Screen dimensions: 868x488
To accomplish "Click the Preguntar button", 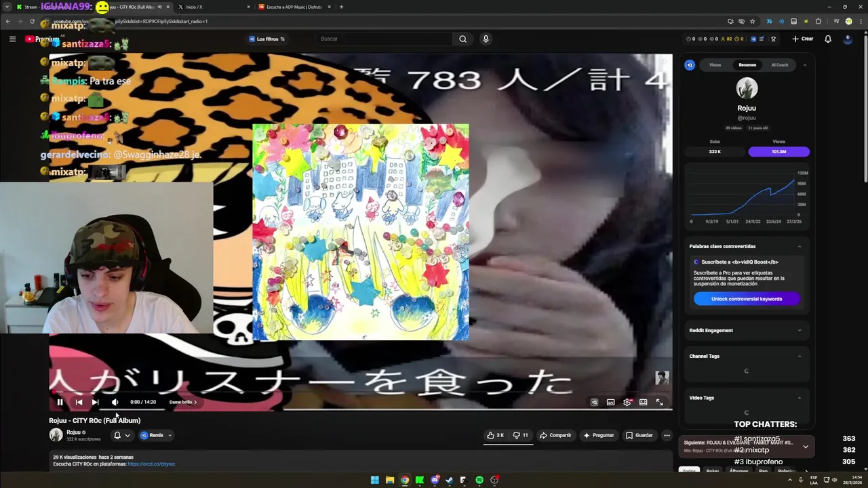I will point(598,435).
